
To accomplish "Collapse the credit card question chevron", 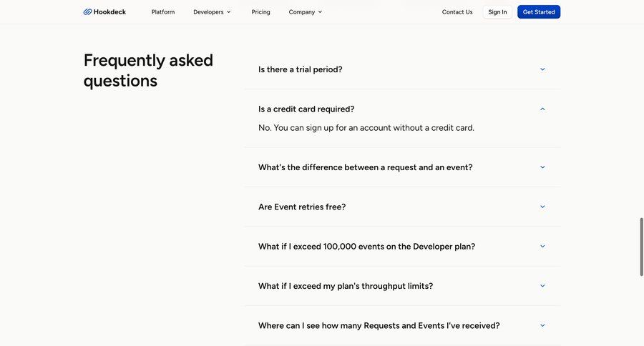I will coord(542,109).
